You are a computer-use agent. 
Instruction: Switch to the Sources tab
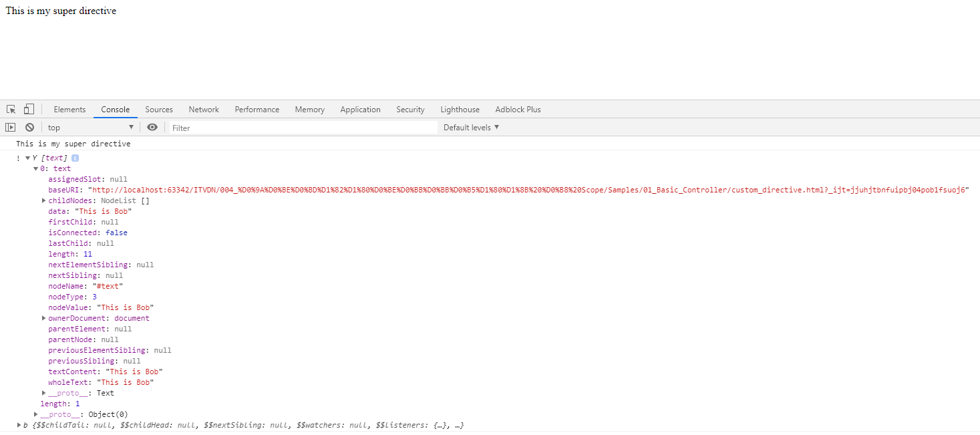pos(159,110)
